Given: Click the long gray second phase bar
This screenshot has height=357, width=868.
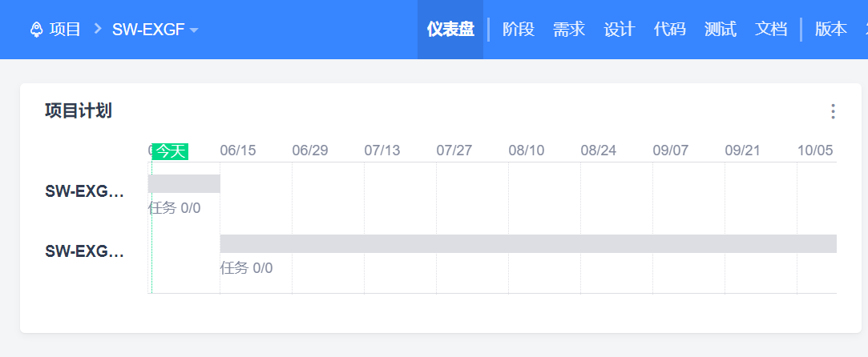Looking at the screenshot, I should point(528,243).
